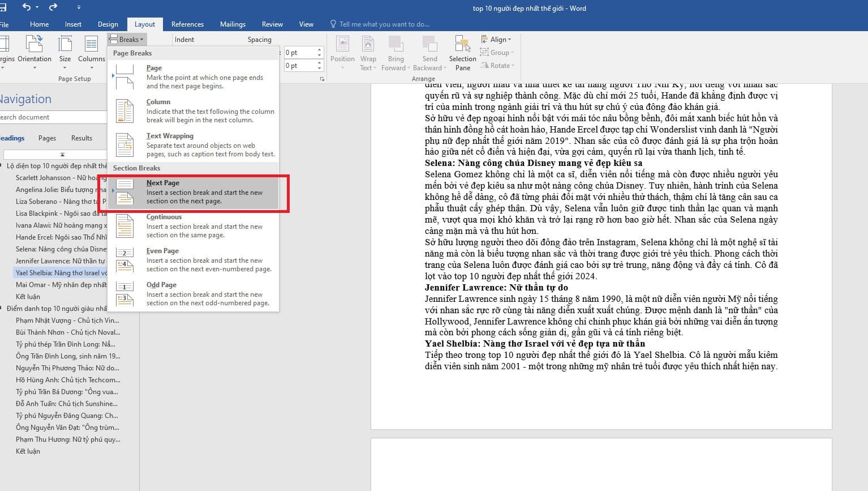Open the Group objects dropdown

pyautogui.click(x=497, y=53)
